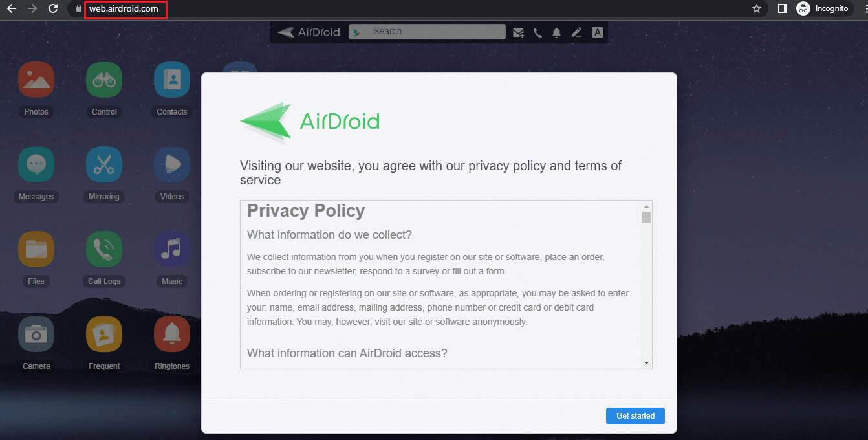868x440 pixels.
Task: Open the Control feature
Action: 103,79
